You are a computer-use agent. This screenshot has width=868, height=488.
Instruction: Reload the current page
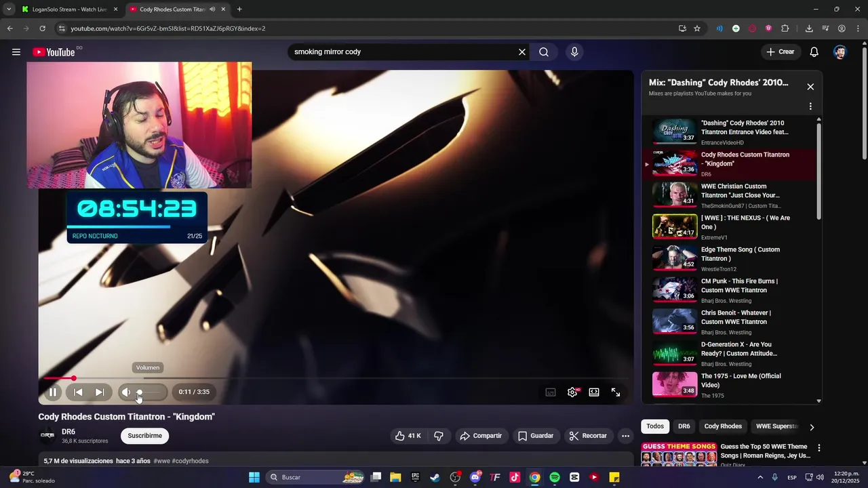[x=42, y=28]
